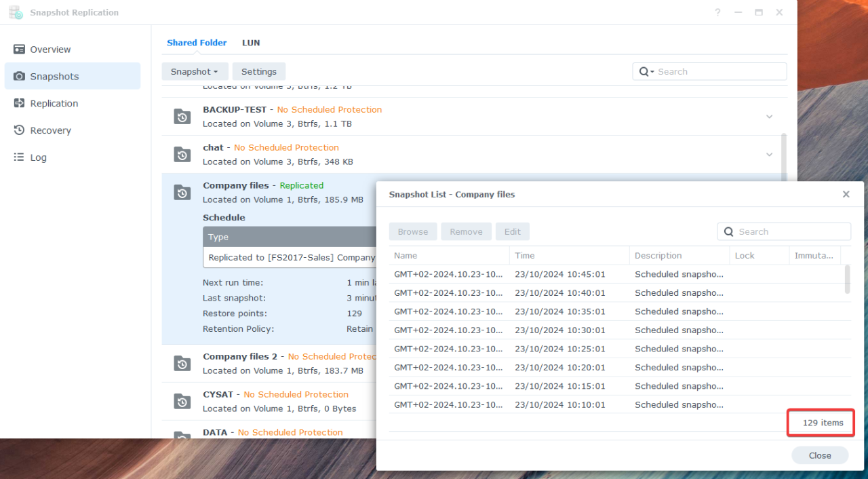Viewport: 868px width, 479px height.
Task: Select the Browse button in Snapshot List
Action: (x=412, y=231)
